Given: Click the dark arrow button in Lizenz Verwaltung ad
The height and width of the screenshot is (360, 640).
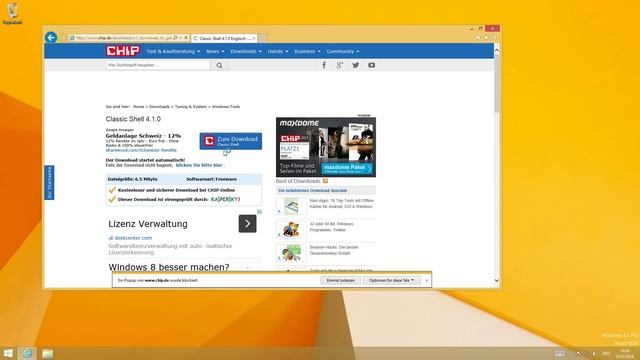Looking at the screenshot, I should (247, 224).
